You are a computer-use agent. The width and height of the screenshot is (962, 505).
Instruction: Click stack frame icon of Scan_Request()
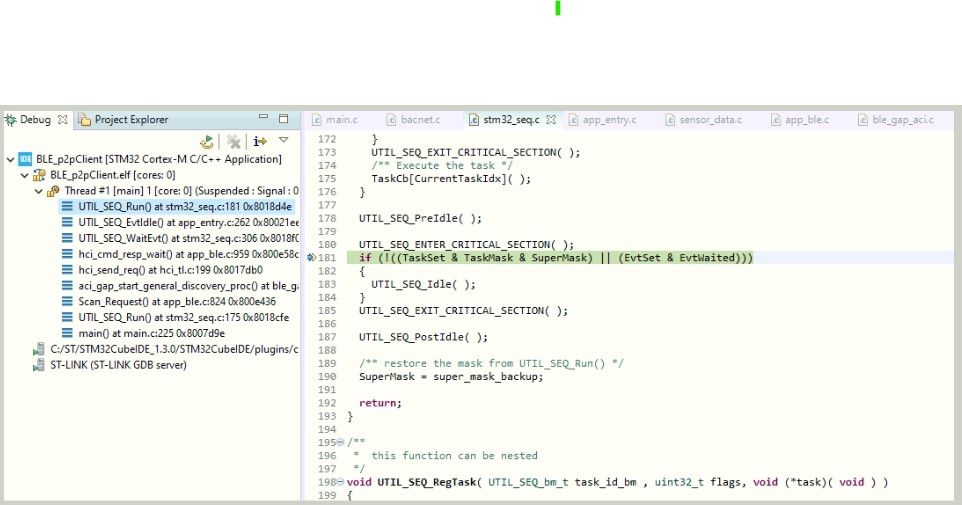(x=67, y=302)
